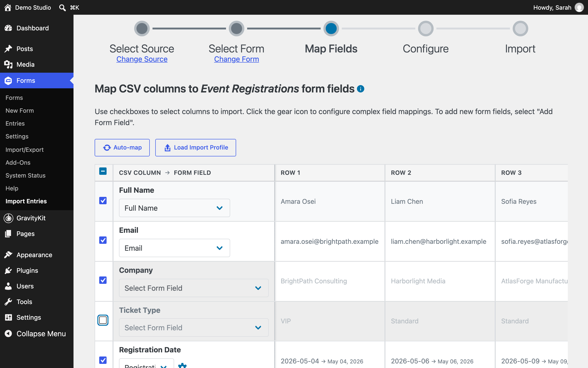Open Help submenu item
588x368 pixels.
click(x=12, y=188)
